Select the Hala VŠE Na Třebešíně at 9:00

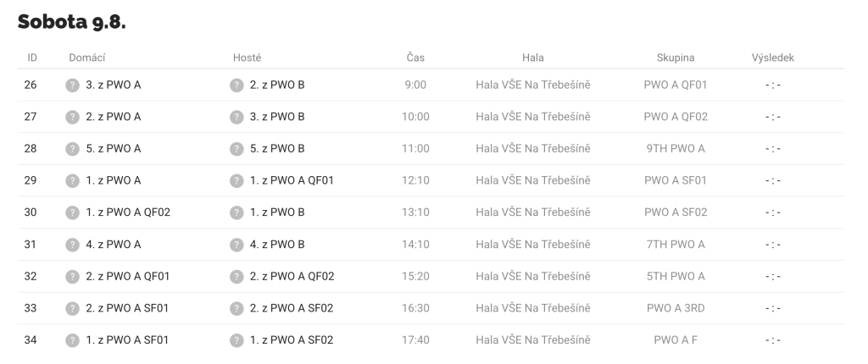pos(533,85)
